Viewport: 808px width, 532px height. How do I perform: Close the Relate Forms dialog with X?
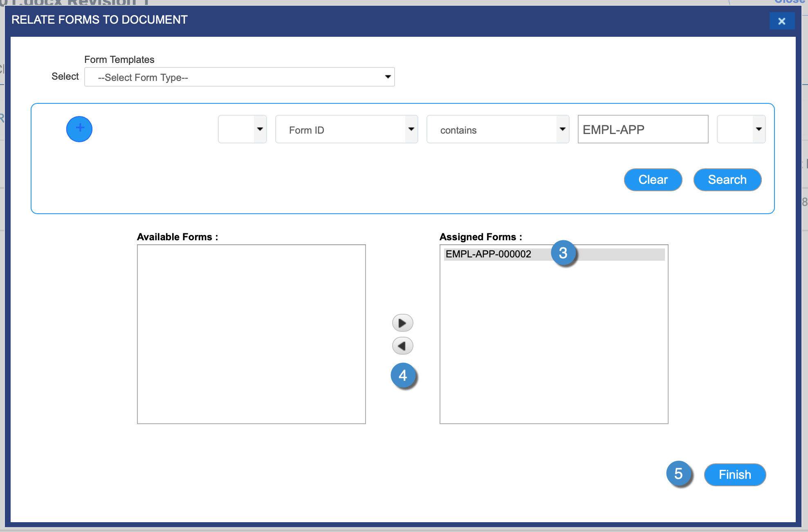point(781,21)
